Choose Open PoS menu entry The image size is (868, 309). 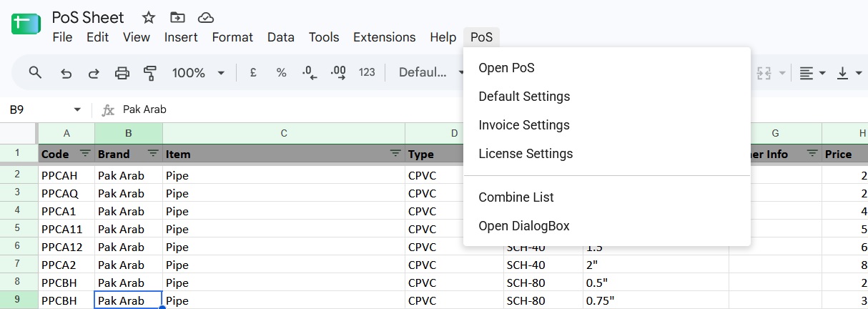pyautogui.click(x=607, y=68)
